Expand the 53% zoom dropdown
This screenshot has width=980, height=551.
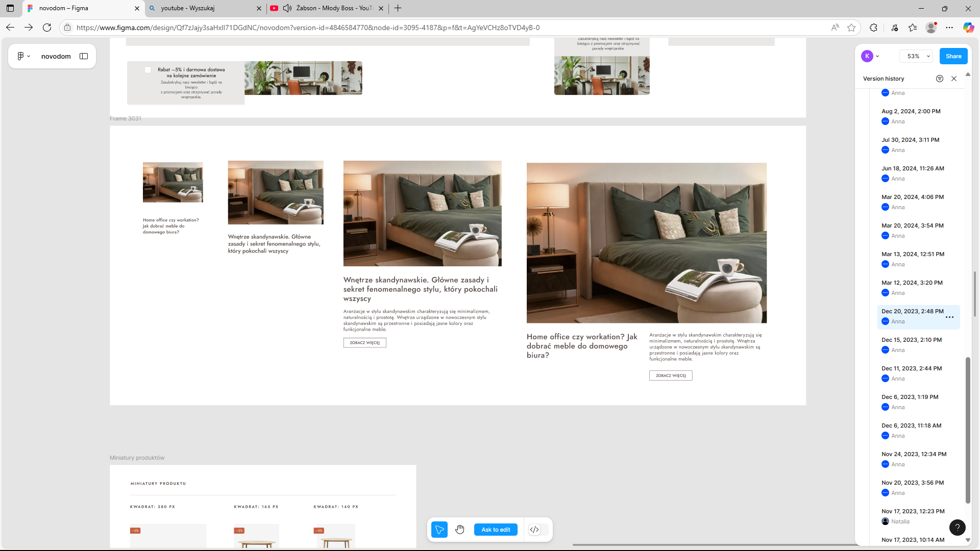tap(916, 56)
